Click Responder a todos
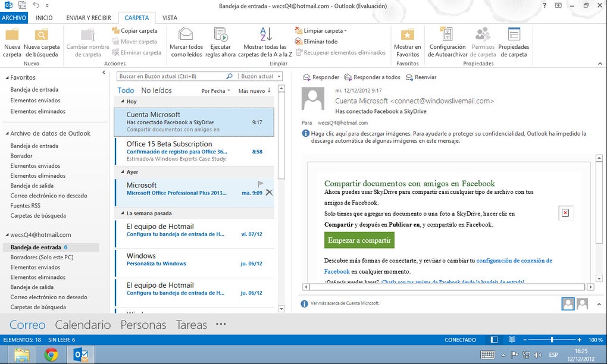Screen dimensions: 607x364 click(372, 77)
